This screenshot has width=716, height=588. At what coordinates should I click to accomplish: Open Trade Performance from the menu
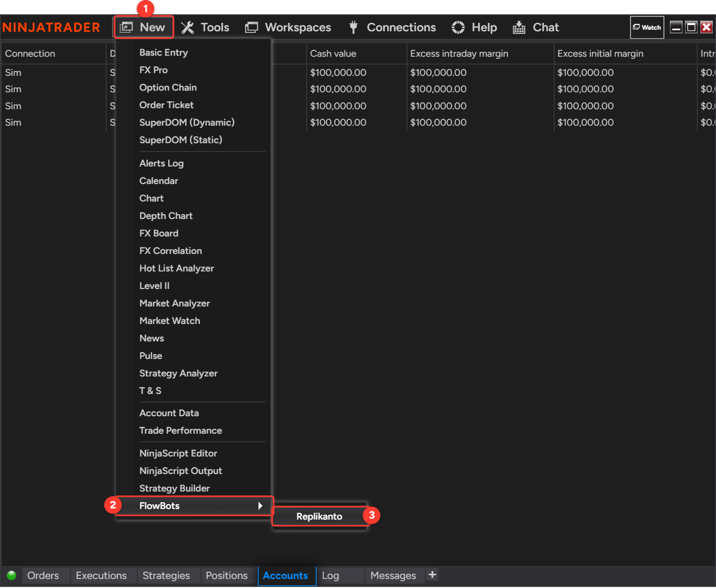tap(180, 431)
